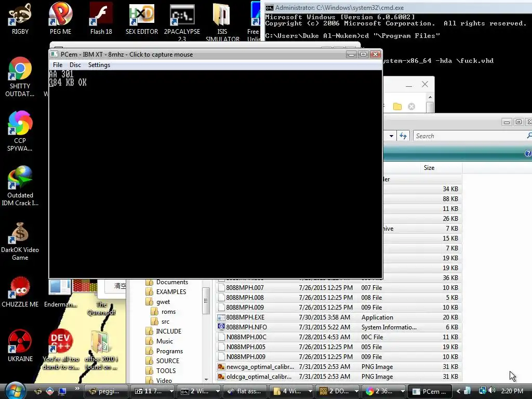Open the Enderman desktop item

60,294
